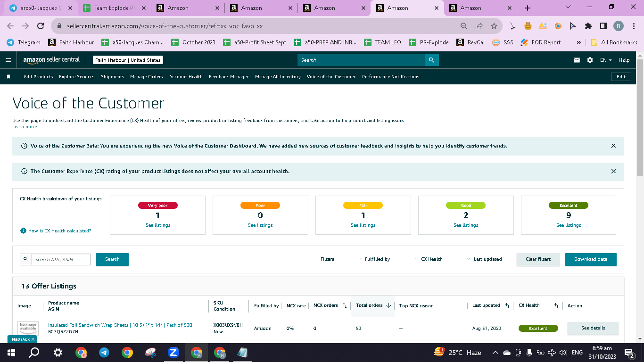Sort listings by Last updated column
This screenshot has height=362, width=644.
[507, 305]
